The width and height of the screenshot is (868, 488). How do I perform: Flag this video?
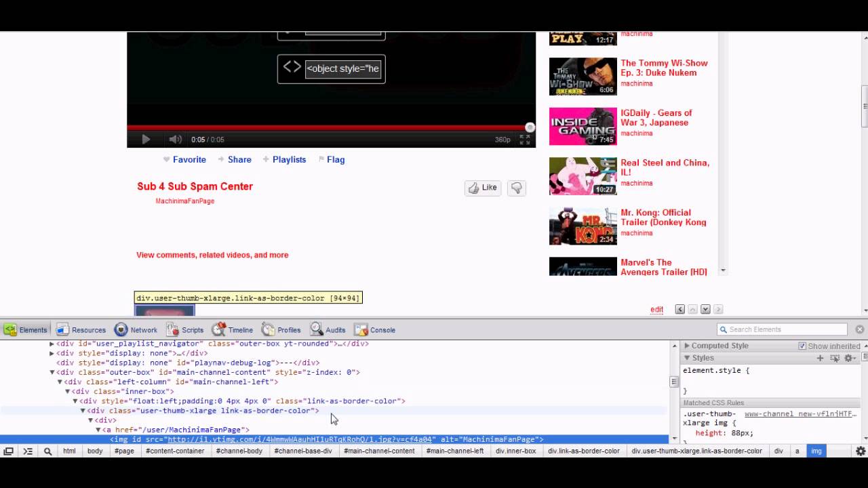(336, 160)
